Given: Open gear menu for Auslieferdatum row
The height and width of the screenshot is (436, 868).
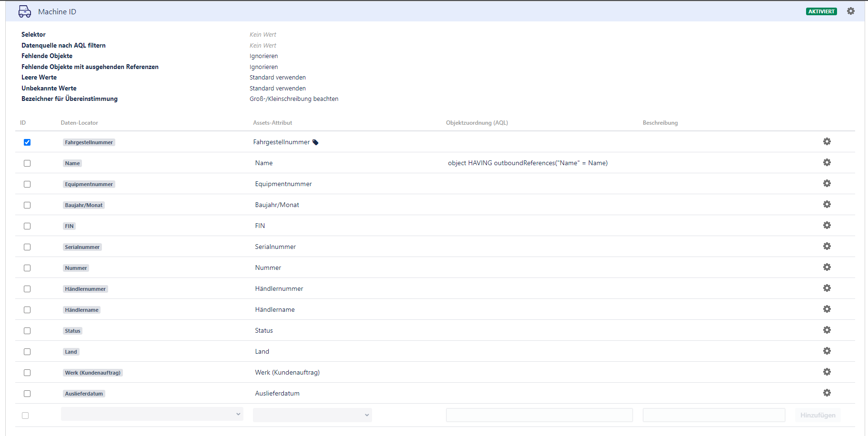Looking at the screenshot, I should (x=827, y=393).
